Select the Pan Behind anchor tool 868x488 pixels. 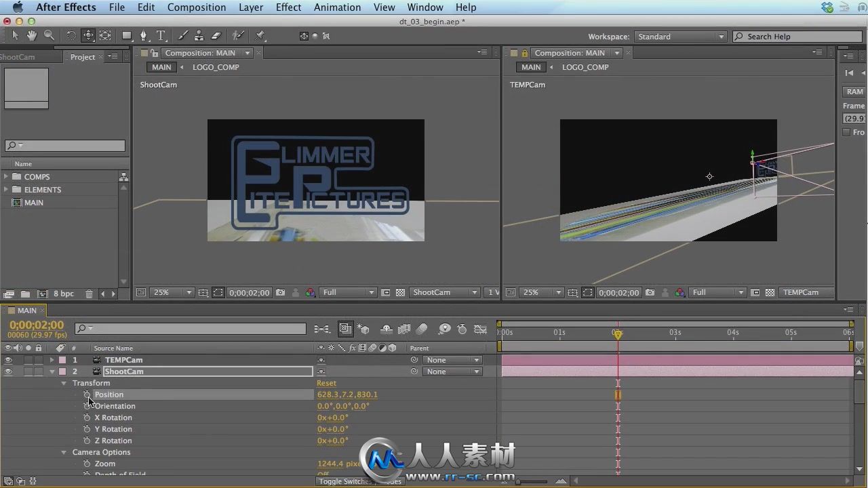tap(105, 36)
